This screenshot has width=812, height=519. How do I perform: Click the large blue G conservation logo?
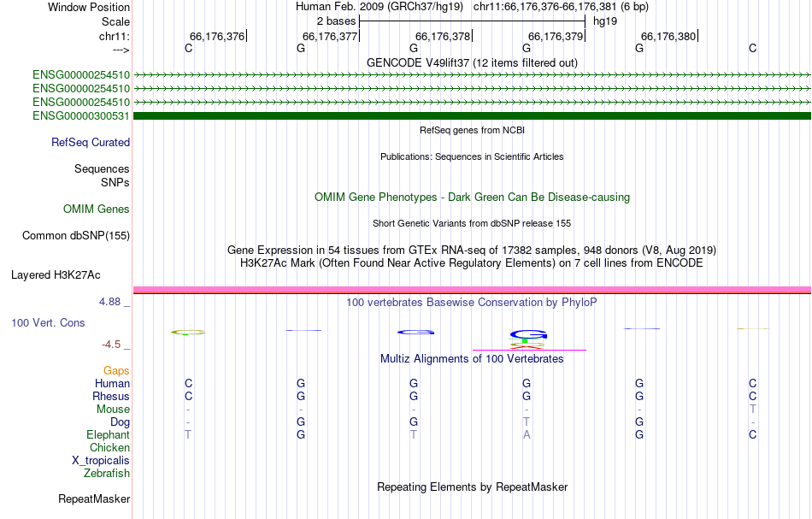[x=528, y=334]
